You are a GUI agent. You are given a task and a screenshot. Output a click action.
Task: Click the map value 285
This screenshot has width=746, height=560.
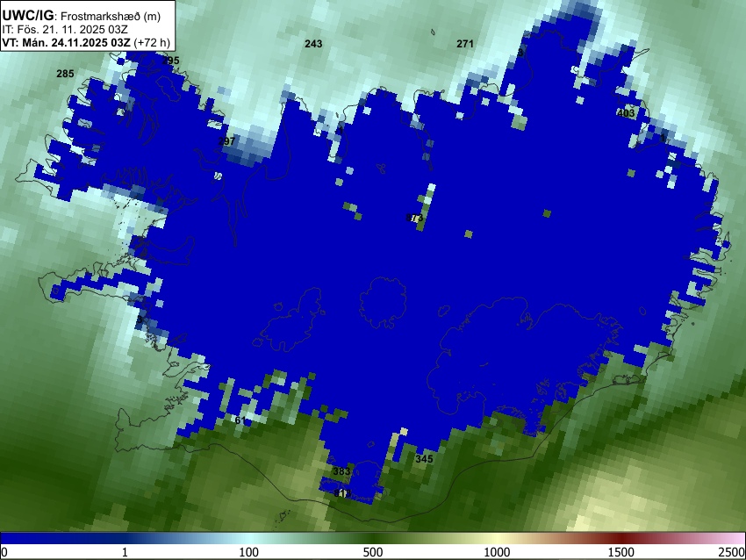tap(65, 74)
